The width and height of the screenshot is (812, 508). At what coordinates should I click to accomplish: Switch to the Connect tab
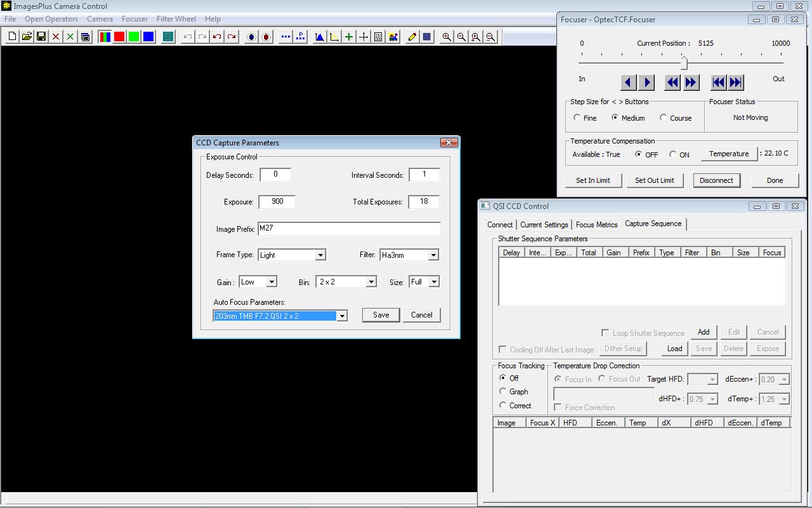coord(500,225)
